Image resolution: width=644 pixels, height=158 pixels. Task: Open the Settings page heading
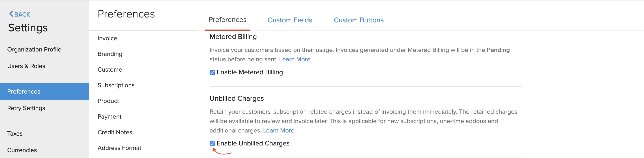pos(28,28)
